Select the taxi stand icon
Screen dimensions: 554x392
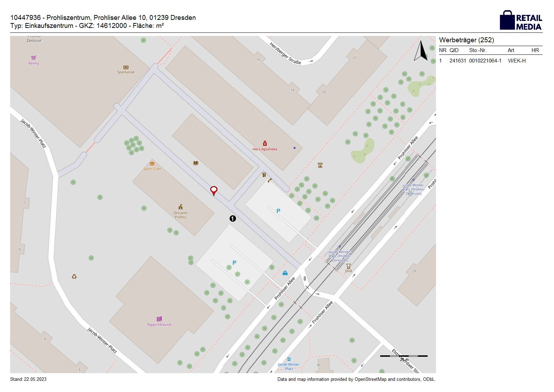(285, 273)
